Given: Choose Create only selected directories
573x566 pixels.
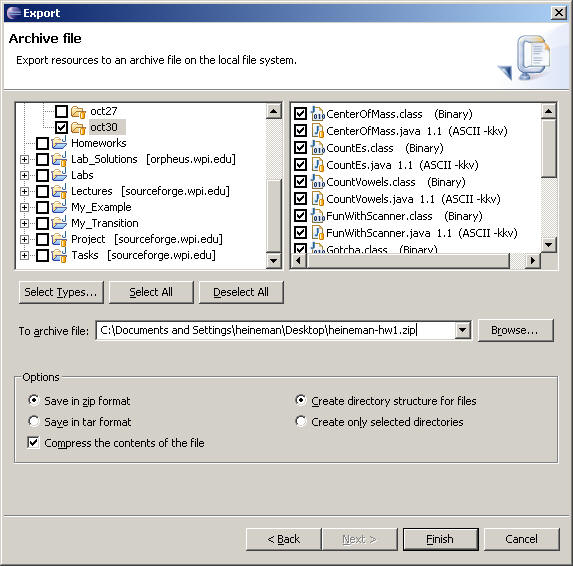Looking at the screenshot, I should (x=301, y=421).
